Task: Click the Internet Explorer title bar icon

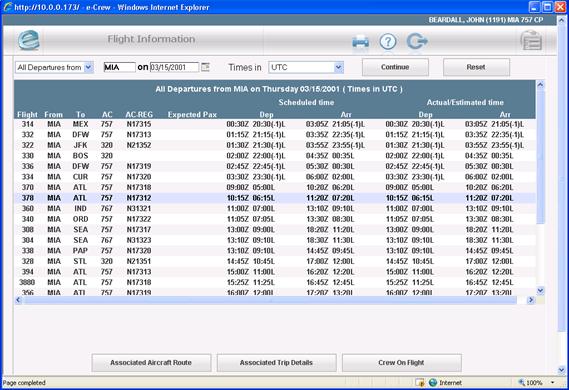Action: [8, 7]
